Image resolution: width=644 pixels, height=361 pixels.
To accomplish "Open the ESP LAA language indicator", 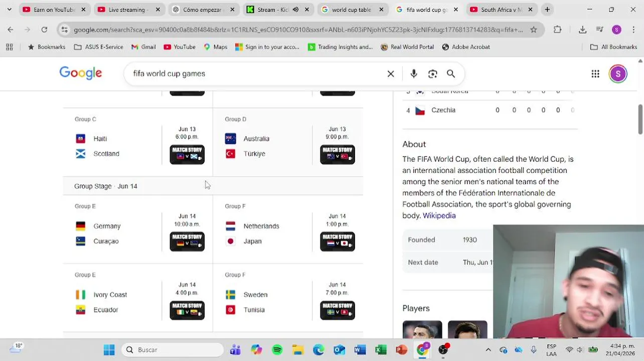I will 551,349.
